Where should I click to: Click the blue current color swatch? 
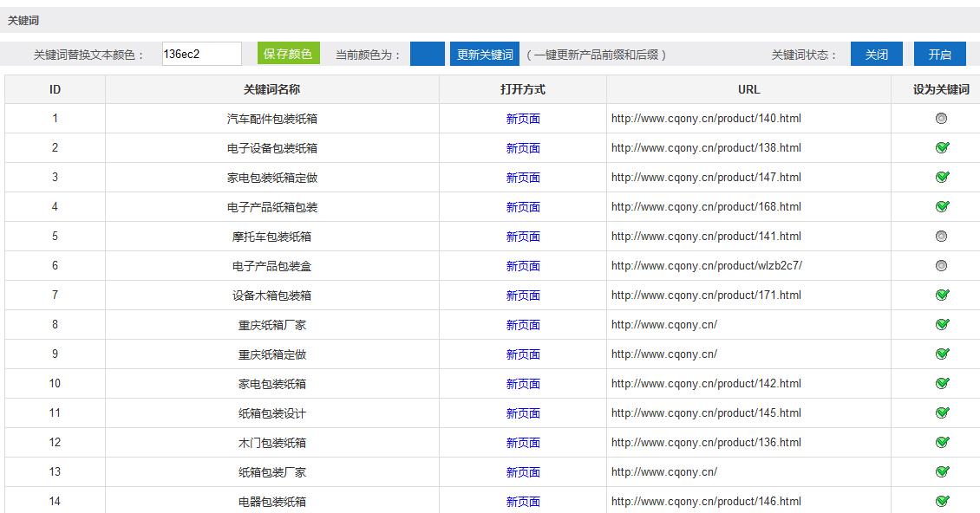(x=428, y=54)
